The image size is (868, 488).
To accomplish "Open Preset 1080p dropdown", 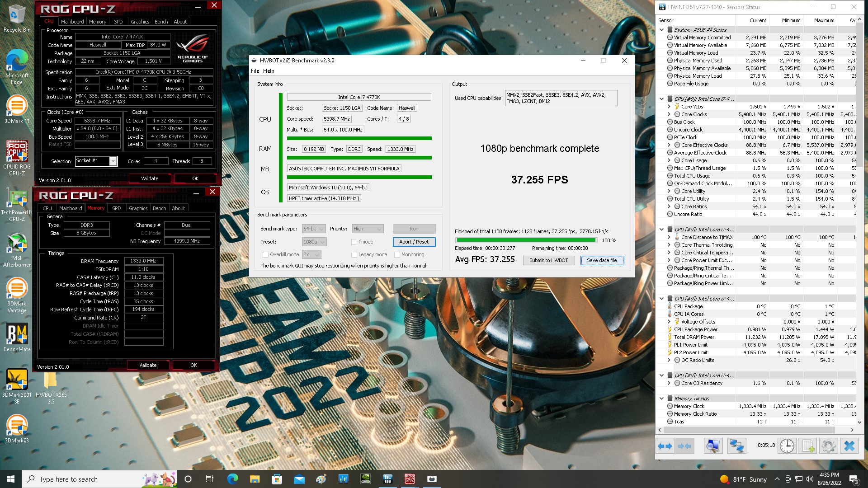I will click(x=313, y=242).
